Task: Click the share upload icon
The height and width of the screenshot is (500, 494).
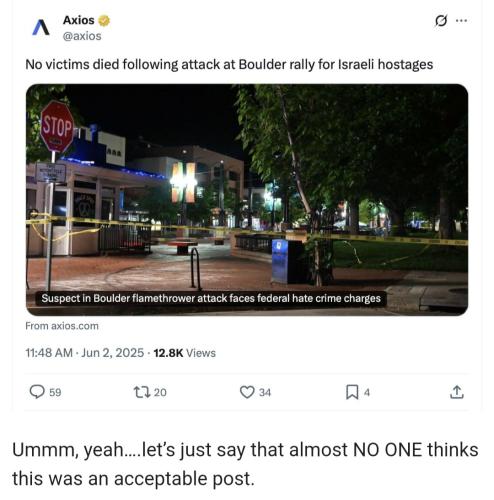Action: (457, 392)
